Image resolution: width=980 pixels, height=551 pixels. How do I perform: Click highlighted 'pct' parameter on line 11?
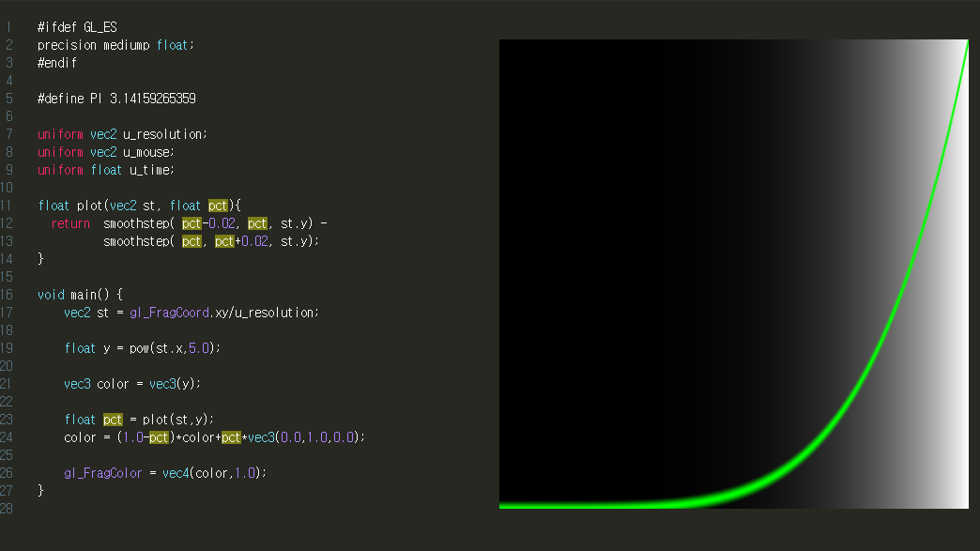click(218, 206)
